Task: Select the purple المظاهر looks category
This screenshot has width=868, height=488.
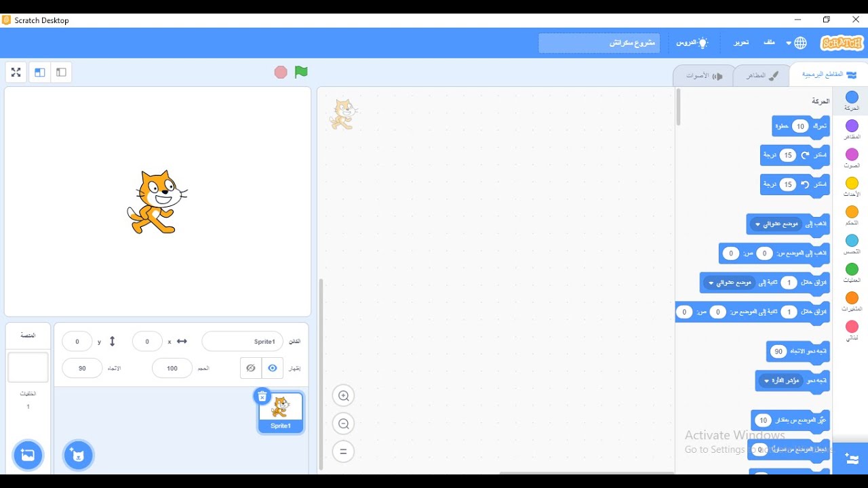Action: pos(852,130)
